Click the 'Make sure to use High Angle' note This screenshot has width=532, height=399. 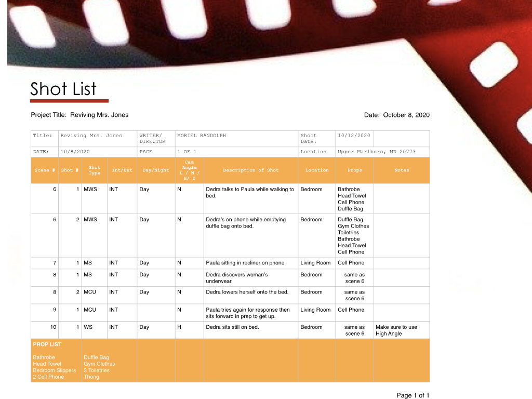tap(396, 330)
